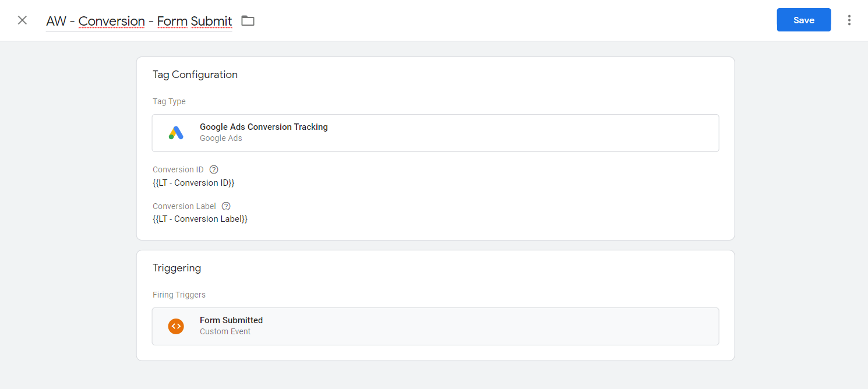This screenshot has height=389, width=868.
Task: Click the help icon next to Conversion ID
Action: coord(214,169)
